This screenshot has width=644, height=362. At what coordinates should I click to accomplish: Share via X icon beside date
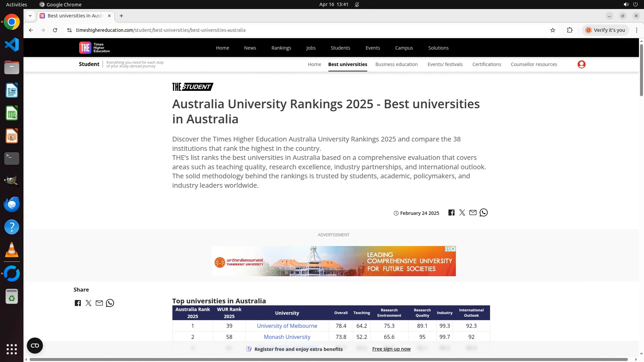pos(462,213)
